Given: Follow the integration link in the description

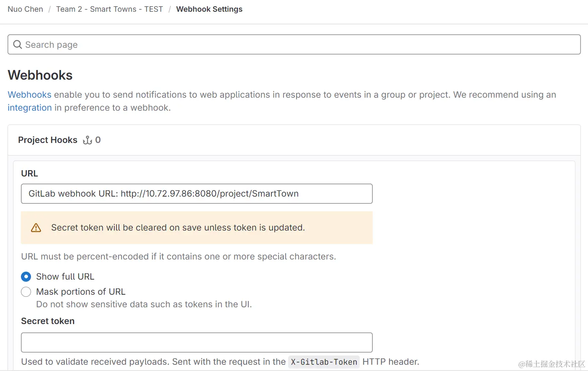Looking at the screenshot, I should click(x=29, y=108).
